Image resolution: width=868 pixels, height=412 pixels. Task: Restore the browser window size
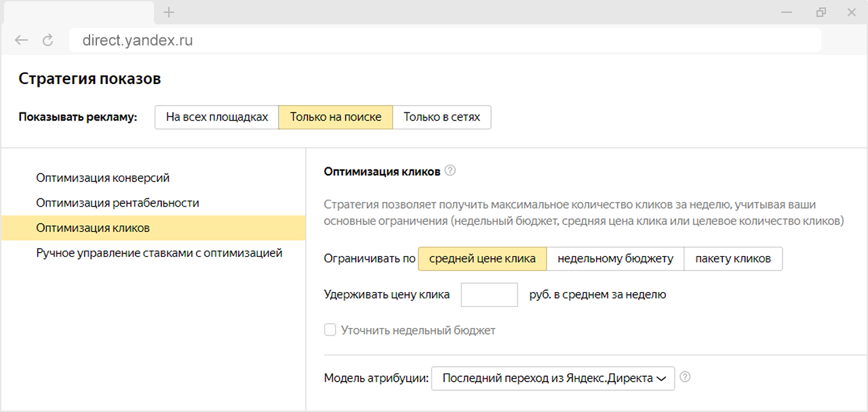pos(821,12)
